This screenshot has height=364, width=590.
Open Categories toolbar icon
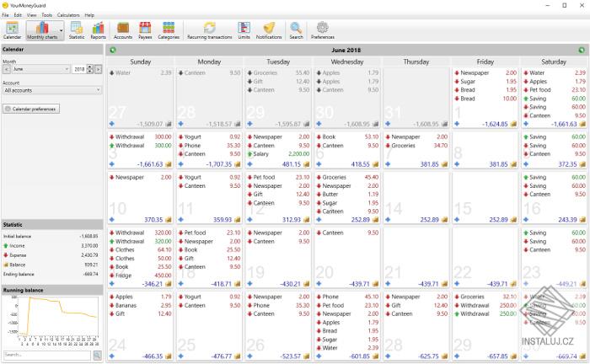coord(169,30)
